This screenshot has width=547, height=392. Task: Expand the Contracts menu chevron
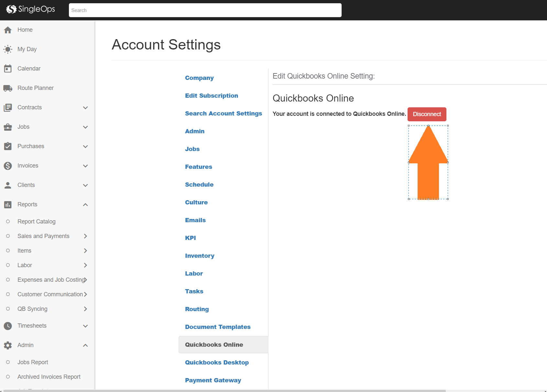tap(85, 108)
